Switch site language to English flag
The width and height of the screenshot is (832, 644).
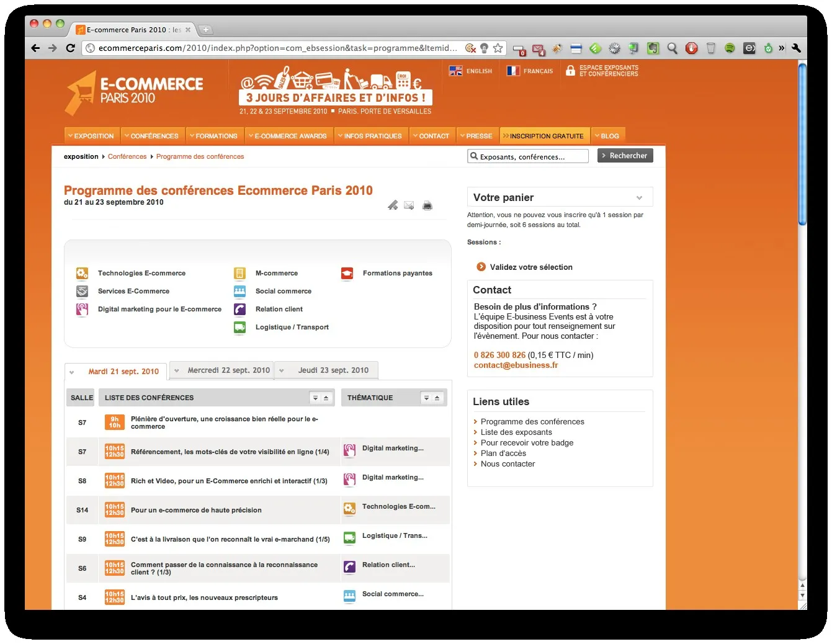pos(455,71)
